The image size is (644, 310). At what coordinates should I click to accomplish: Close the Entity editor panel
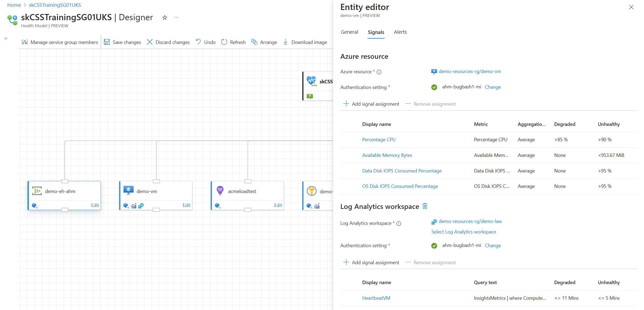(631, 7)
